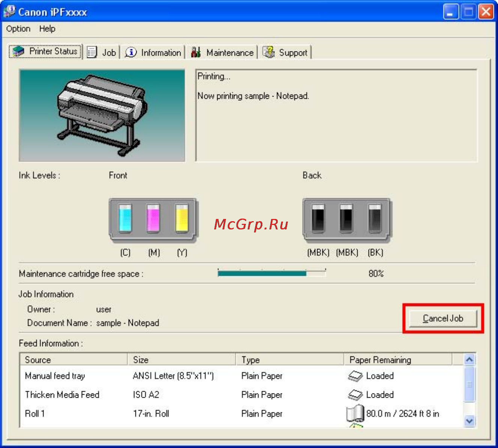
Task: Switch to the Information tab
Action: point(153,53)
